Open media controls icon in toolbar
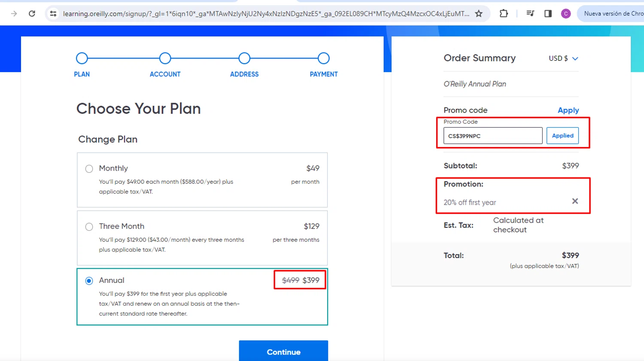Image resolution: width=644 pixels, height=361 pixels. [530, 14]
